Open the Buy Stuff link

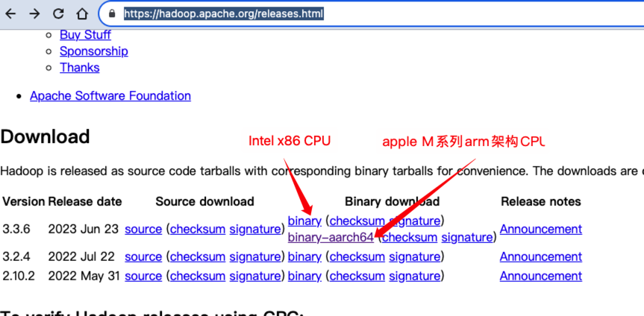85,35
